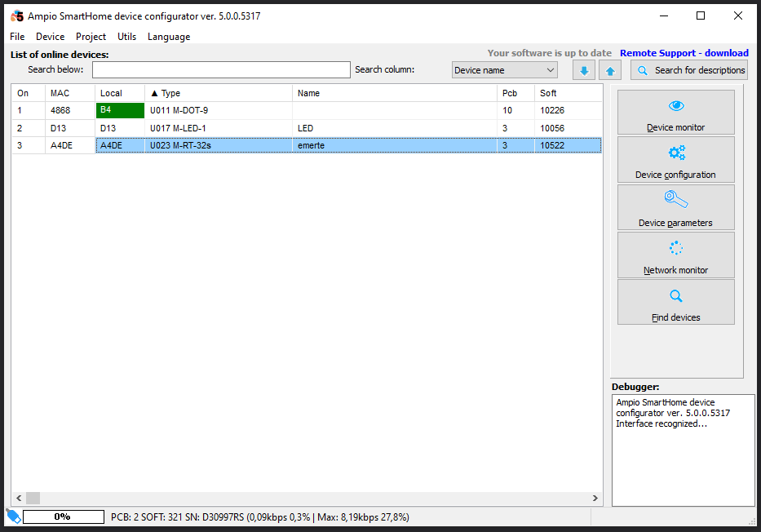Click the Ampio app icon in title bar

pos(17,16)
